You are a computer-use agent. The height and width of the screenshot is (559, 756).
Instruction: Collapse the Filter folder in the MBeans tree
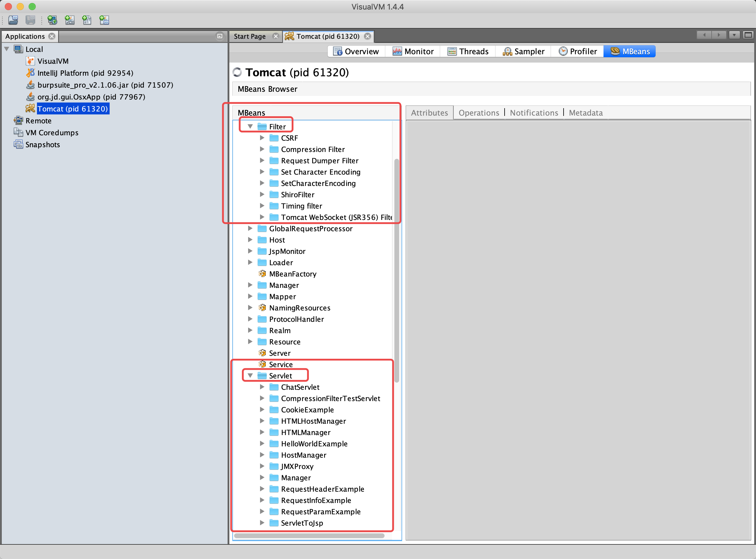[250, 127]
